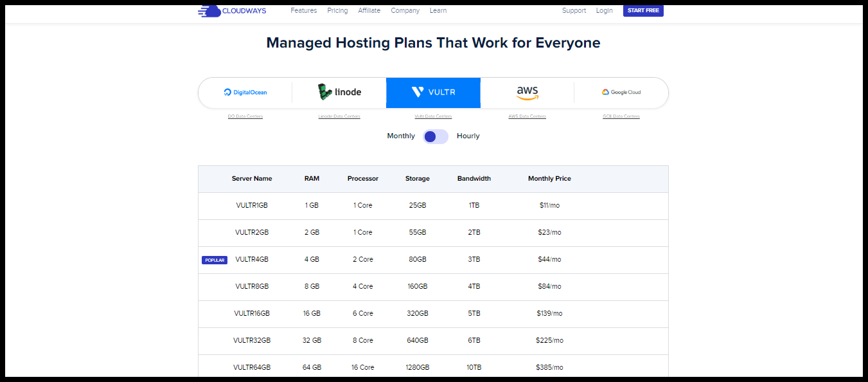
Task: Select the DigitalOcean provider tab
Action: click(245, 93)
